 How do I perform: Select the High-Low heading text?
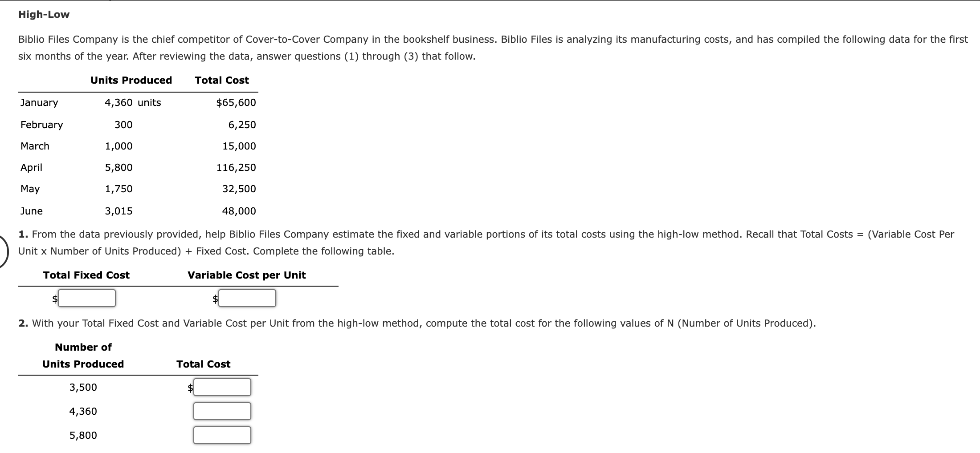43,14
